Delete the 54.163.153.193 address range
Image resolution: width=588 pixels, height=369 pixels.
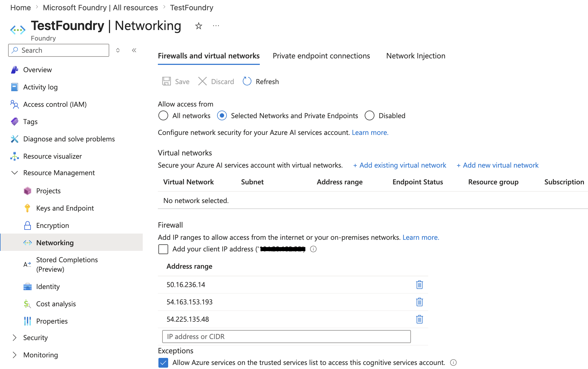tap(420, 302)
